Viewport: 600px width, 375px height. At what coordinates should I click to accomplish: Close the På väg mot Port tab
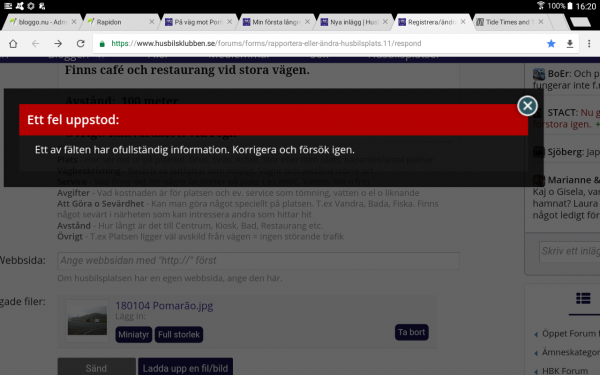click(x=230, y=22)
